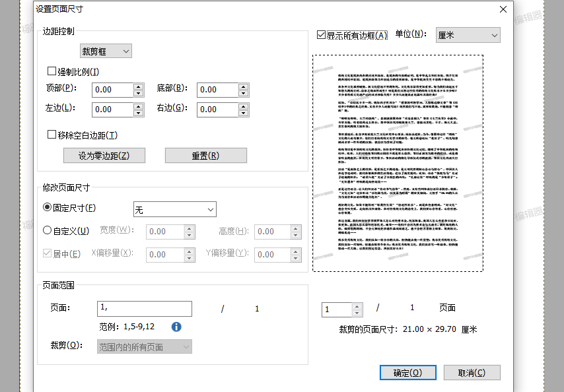Screen dimensions: 564x392
Task: Open the fixed size dropdown showing 无
Action: [174, 209]
